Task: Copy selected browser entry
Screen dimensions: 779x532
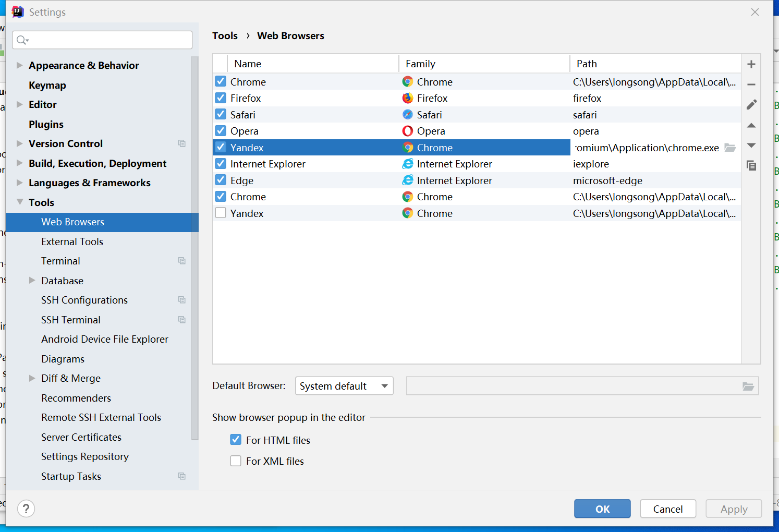Action: click(x=751, y=166)
